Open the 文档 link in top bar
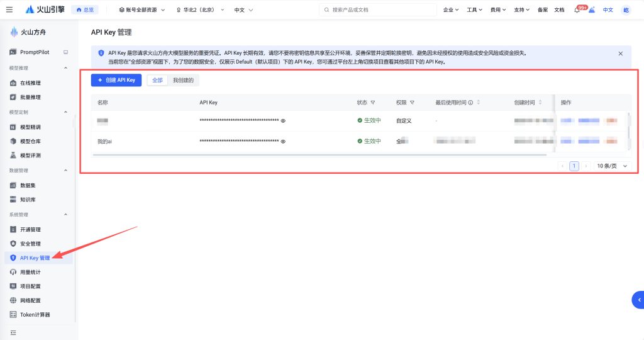Image resolution: width=644 pixels, height=340 pixels. coord(559,10)
